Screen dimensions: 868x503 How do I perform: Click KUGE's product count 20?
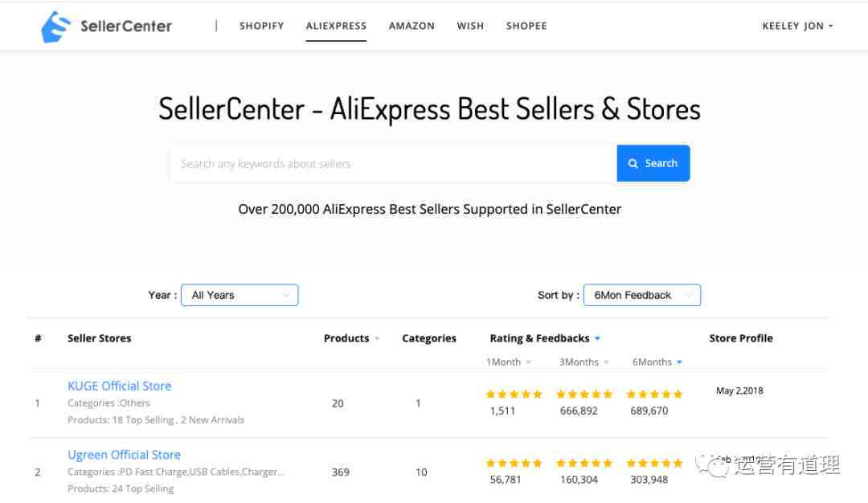coord(338,403)
